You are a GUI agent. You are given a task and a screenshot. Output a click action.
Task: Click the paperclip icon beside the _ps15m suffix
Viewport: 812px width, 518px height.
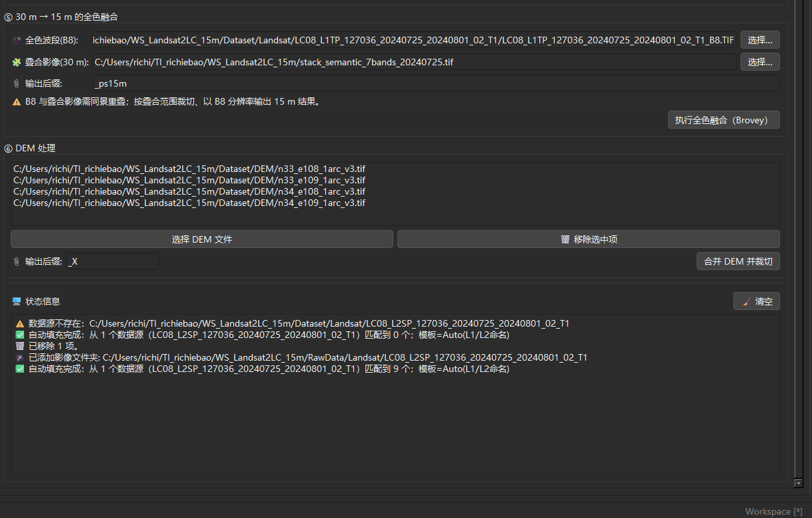(x=17, y=83)
